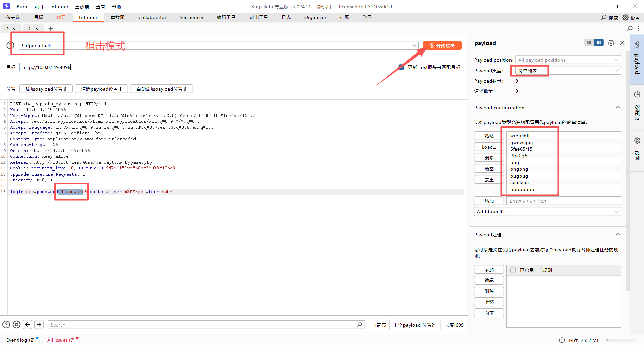The height and width of the screenshot is (345, 644).
Task: Open the 查看 menu
Action: 100,7
